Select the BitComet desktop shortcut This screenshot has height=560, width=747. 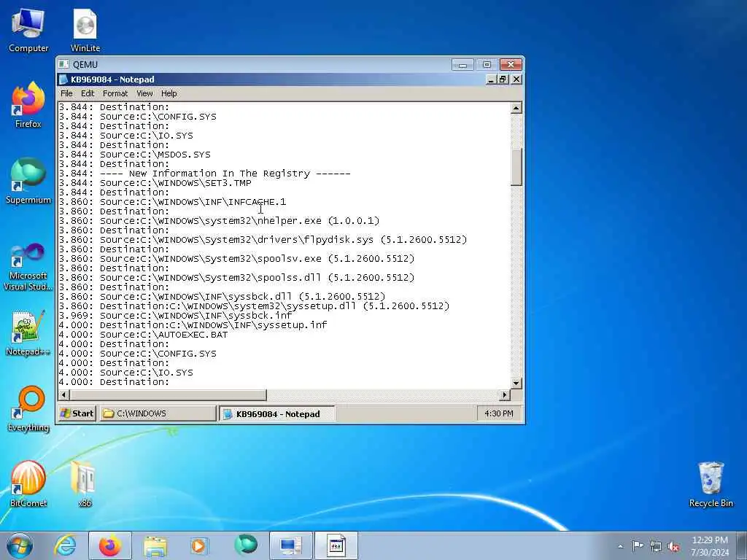(x=28, y=484)
